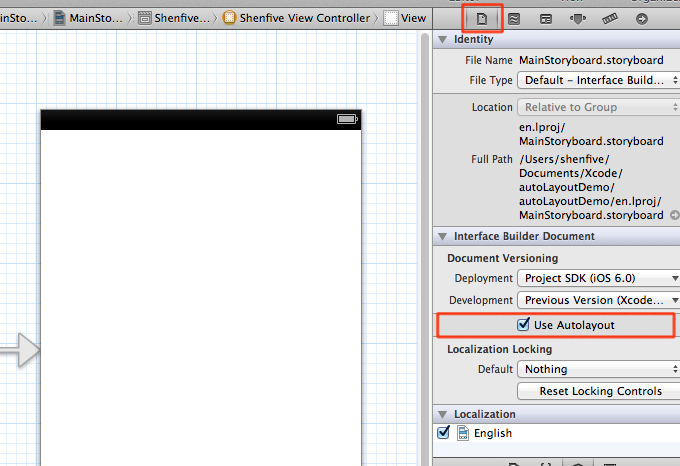Click the Full Path text value
Screen dimensions: 680x466
(x=591, y=187)
